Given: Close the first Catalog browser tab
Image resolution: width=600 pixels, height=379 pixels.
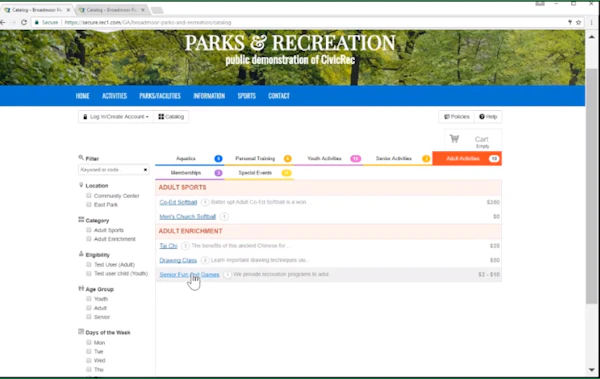Looking at the screenshot, I should tap(68, 10).
